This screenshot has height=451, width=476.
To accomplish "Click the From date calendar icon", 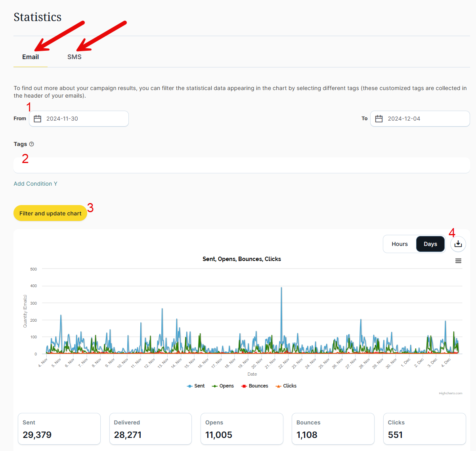I will click(38, 119).
